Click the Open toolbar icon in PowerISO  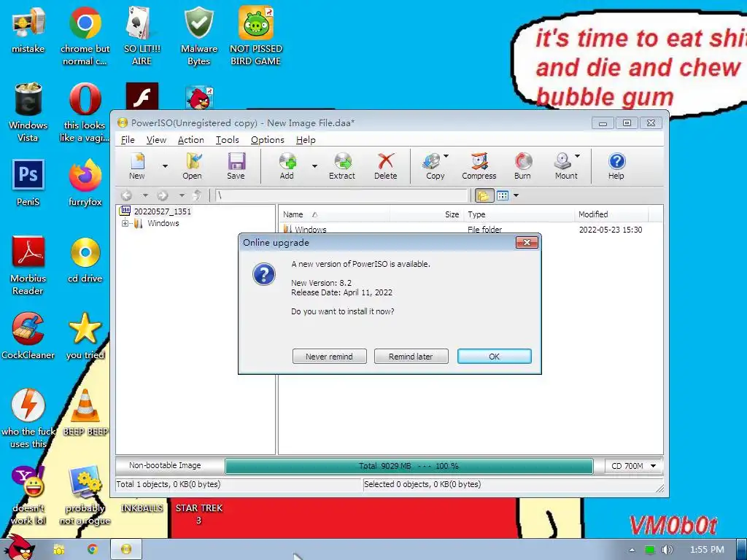(192, 166)
